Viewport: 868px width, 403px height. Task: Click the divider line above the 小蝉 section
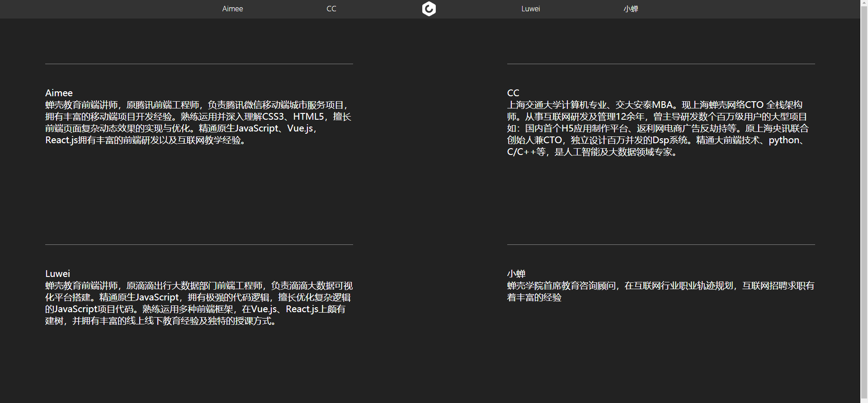661,244
